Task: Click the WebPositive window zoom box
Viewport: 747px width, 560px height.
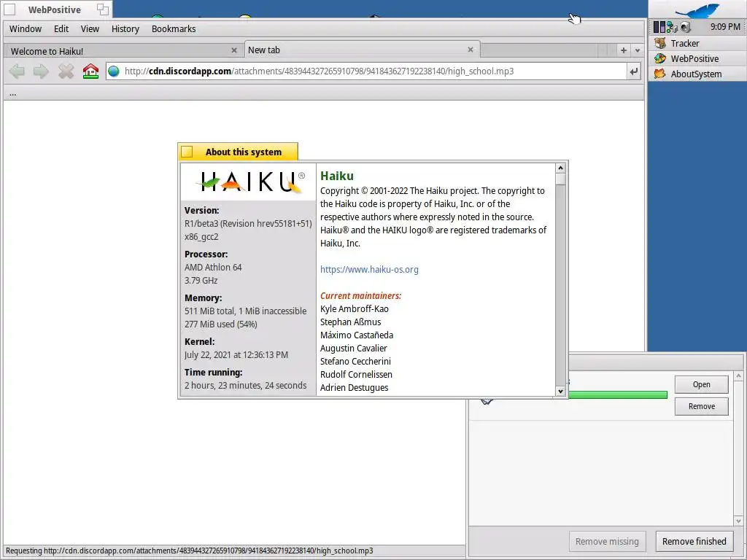Action: click(x=102, y=9)
